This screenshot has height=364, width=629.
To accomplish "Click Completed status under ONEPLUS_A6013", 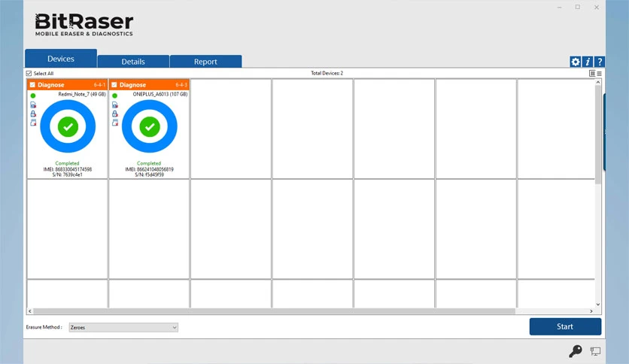I will tap(149, 163).
